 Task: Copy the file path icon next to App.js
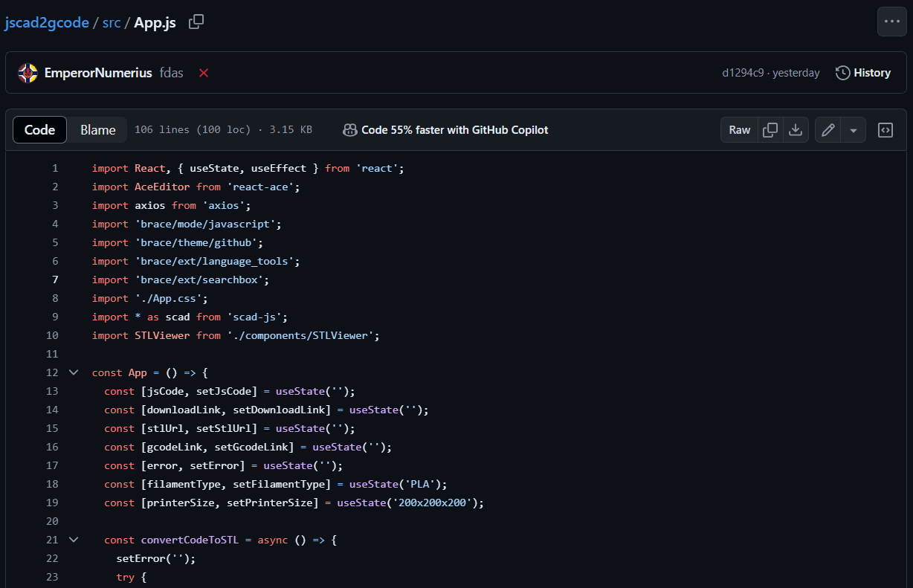pos(196,22)
